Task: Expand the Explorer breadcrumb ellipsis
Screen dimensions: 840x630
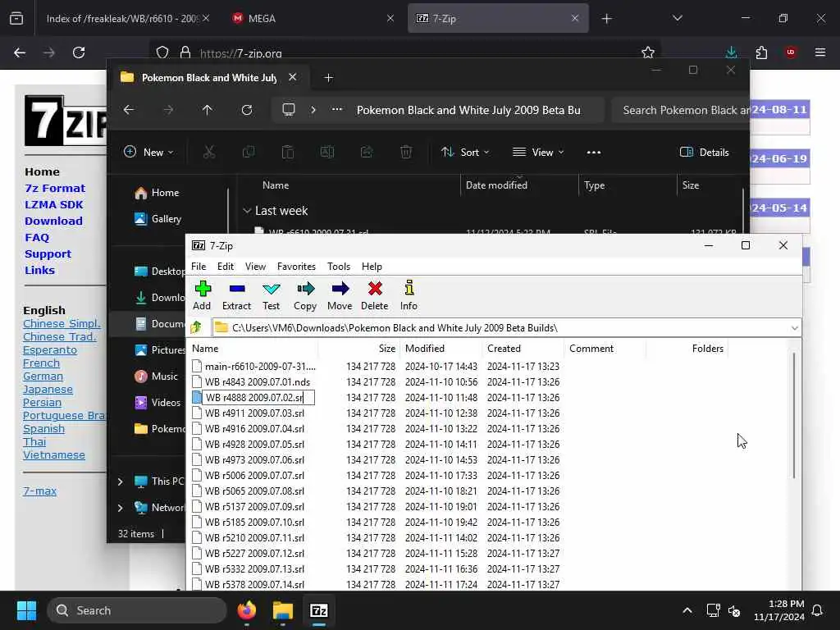Action: tap(337, 109)
